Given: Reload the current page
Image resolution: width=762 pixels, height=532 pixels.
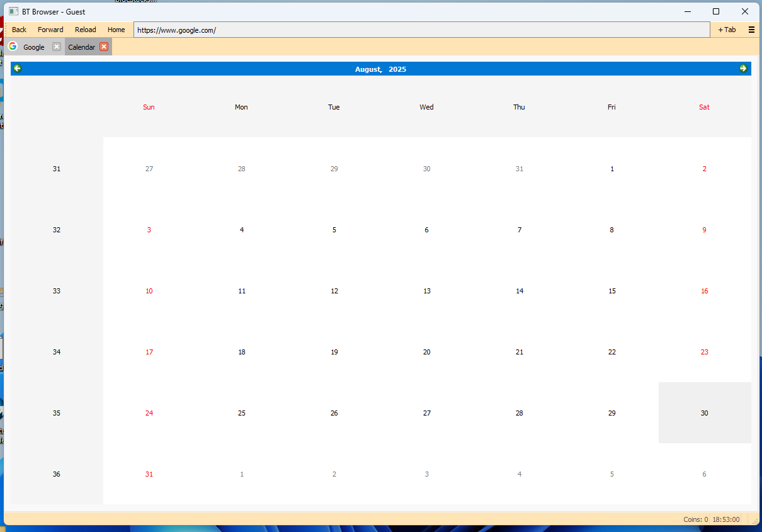Looking at the screenshot, I should tap(86, 30).
